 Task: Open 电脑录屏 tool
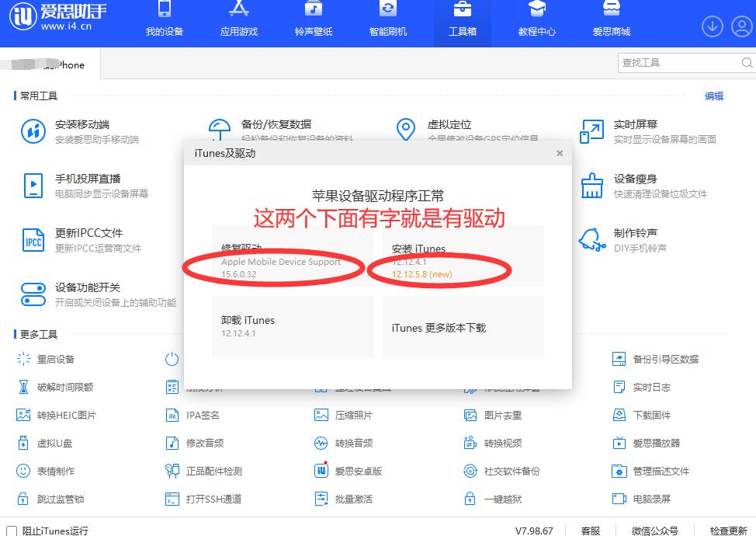641,499
